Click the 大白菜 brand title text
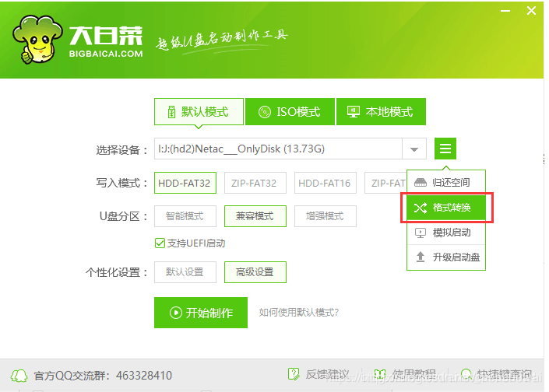549x392 pixels. click(106, 35)
